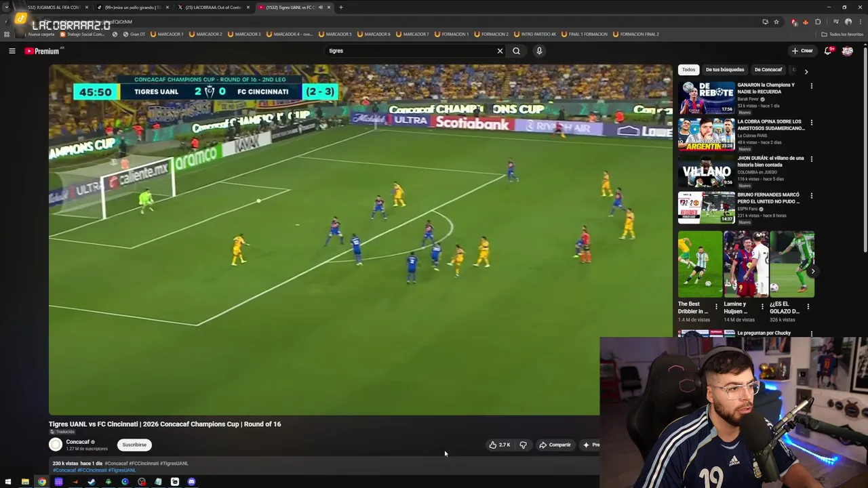868x488 pixels.
Task: Like the video with thumbs up
Action: [x=500, y=445]
